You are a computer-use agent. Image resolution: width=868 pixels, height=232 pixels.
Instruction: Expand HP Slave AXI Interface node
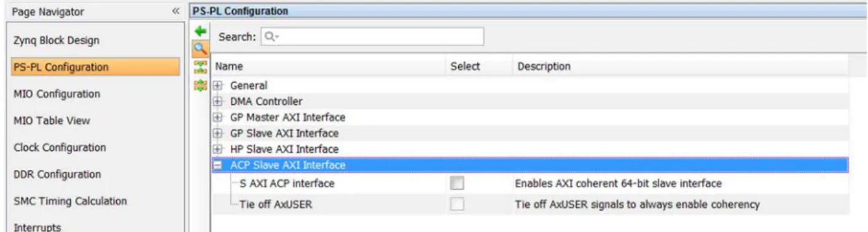pyautogui.click(x=217, y=149)
